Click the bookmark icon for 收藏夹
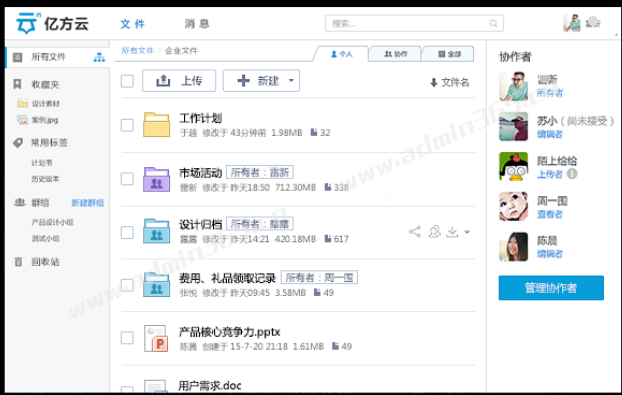This screenshot has height=395, width=622. click(17, 84)
